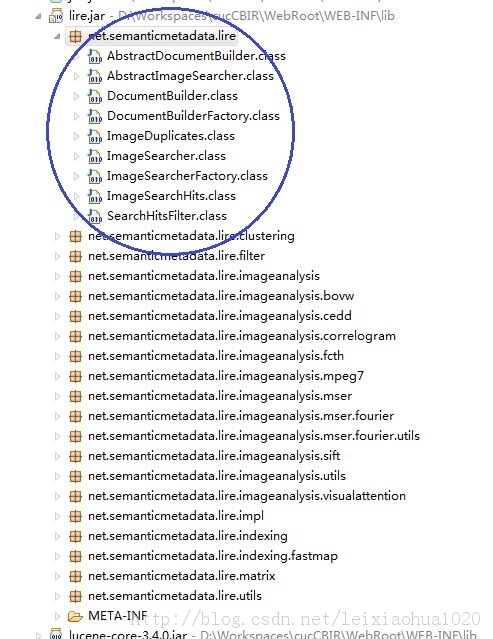Screen dimensions: 493x639
Task: Select net.semanticmetadata.lire.imageanalysis.mser.fourier label
Action: 241,416
